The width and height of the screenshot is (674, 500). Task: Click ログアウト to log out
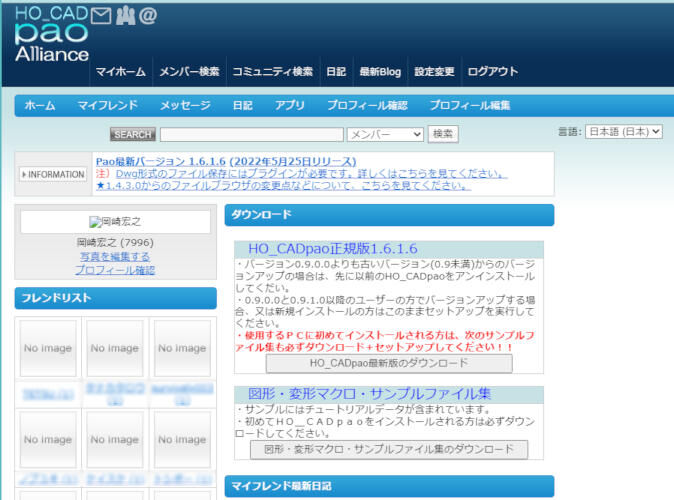pos(493,71)
